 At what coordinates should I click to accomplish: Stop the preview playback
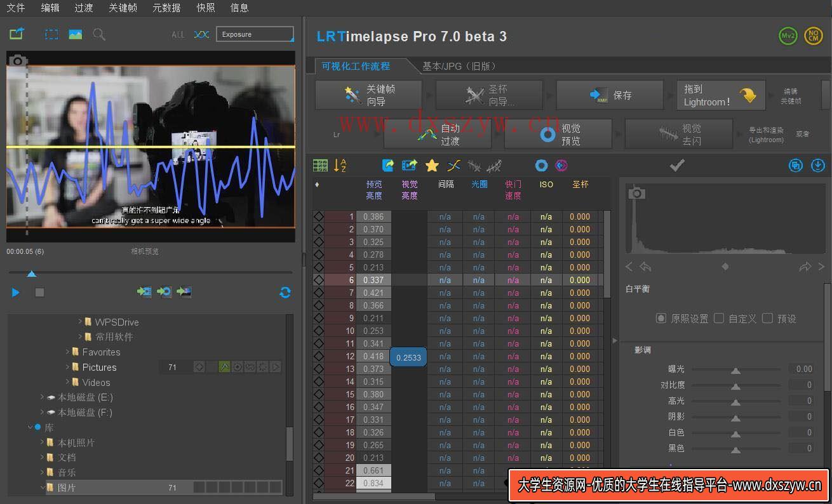[39, 293]
